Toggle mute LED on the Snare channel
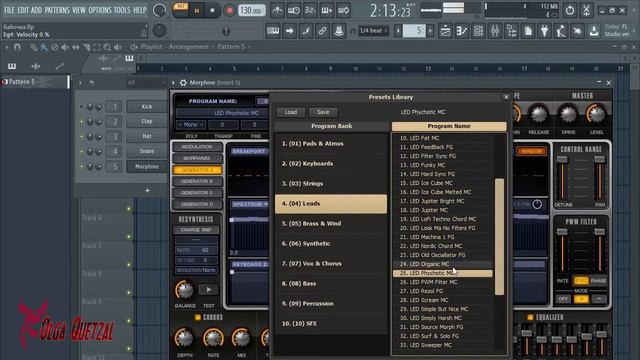The width and height of the screenshot is (640, 360). [x=82, y=151]
